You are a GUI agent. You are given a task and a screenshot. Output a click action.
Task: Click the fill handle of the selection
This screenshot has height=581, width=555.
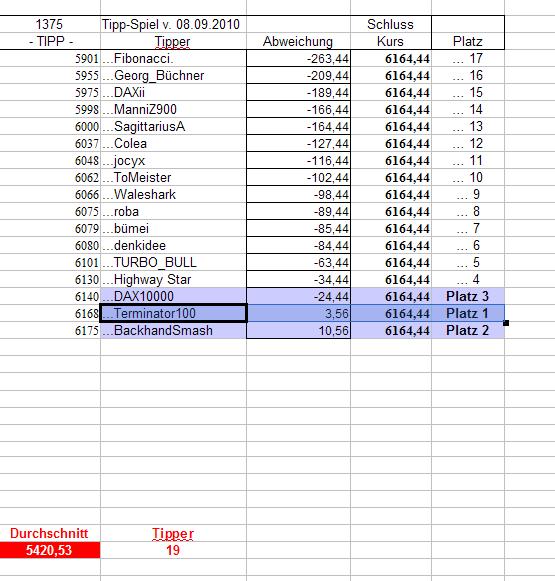point(506,323)
